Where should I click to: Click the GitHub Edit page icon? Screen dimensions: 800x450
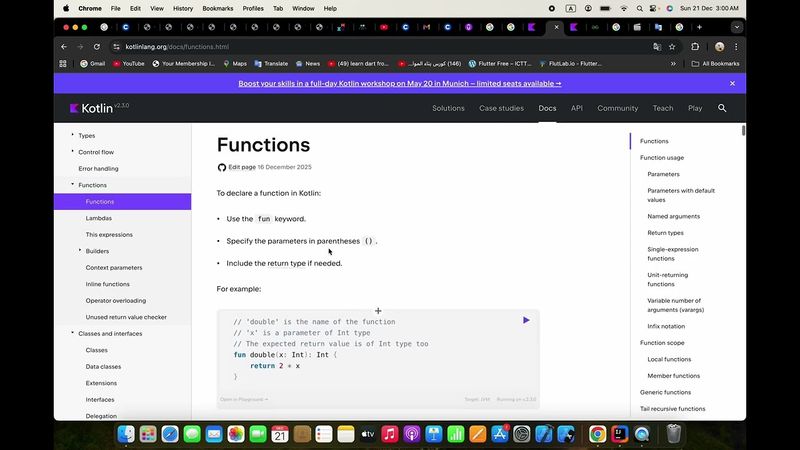[x=222, y=167]
